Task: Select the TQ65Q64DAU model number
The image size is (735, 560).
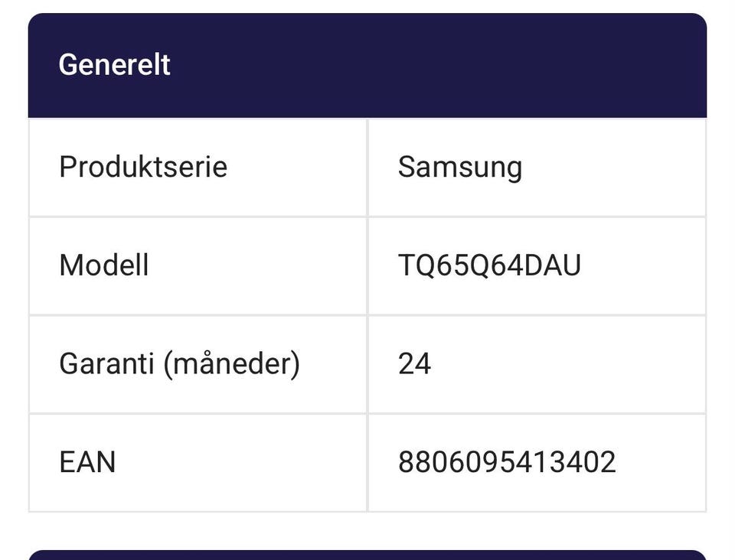Action: [489, 265]
